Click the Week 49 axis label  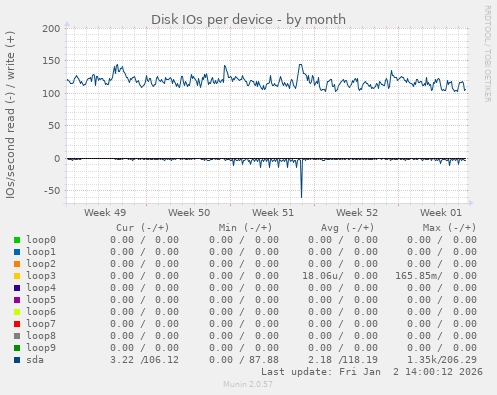[x=105, y=213]
